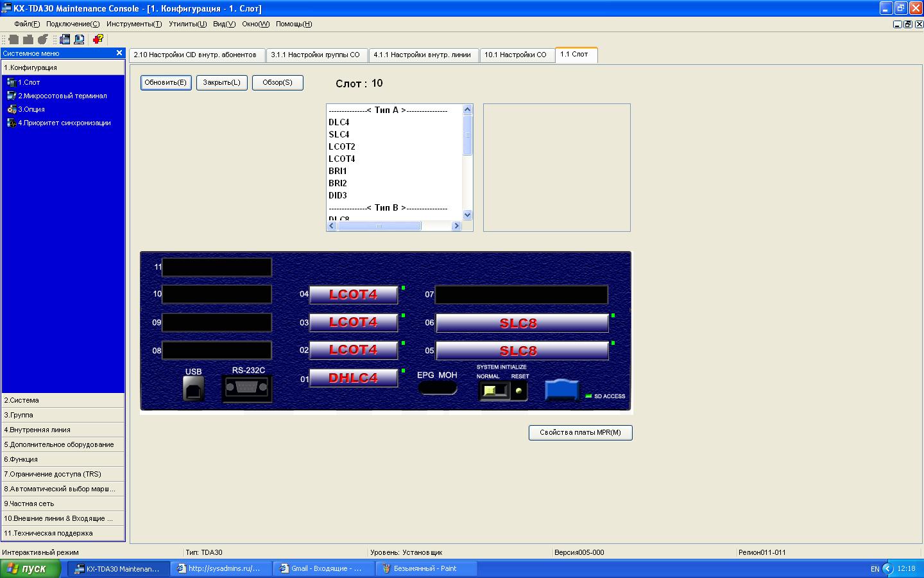Select the 1.1 Слот tab
The width and height of the screenshot is (924, 578).
pyautogui.click(x=576, y=55)
